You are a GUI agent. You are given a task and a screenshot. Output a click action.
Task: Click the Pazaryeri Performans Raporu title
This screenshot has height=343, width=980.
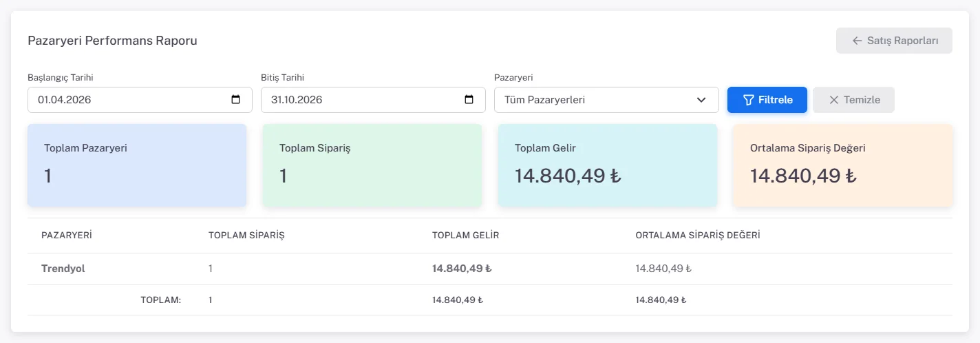112,41
